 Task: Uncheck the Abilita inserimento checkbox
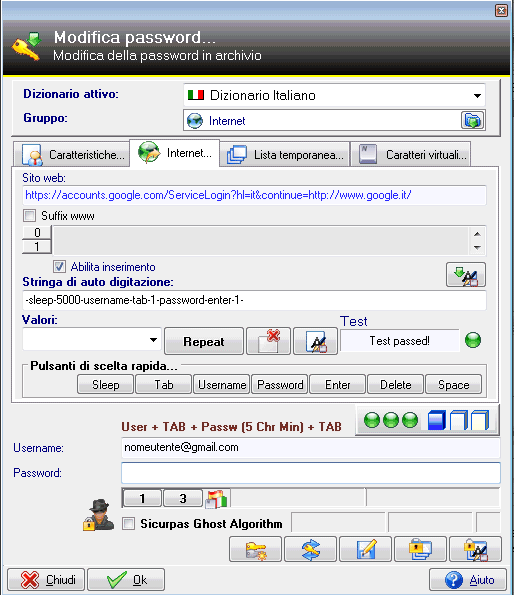[59, 266]
